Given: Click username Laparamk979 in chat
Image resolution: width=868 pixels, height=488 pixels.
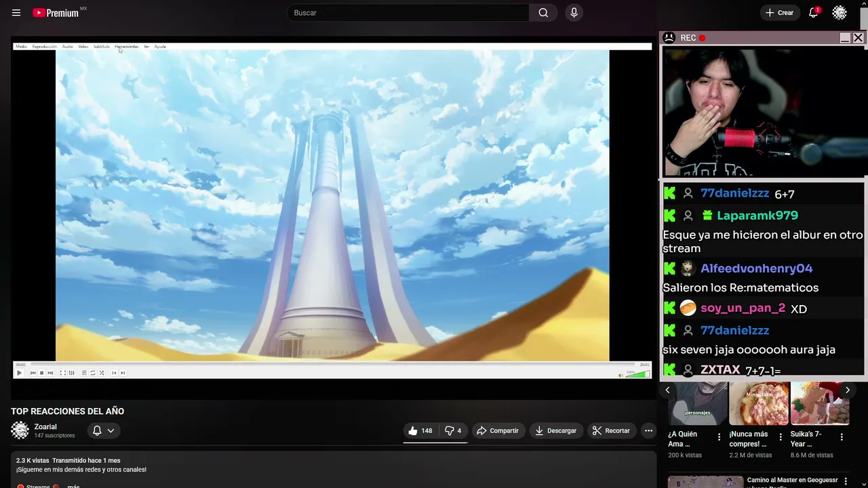Looking at the screenshot, I should pyautogui.click(x=757, y=216).
